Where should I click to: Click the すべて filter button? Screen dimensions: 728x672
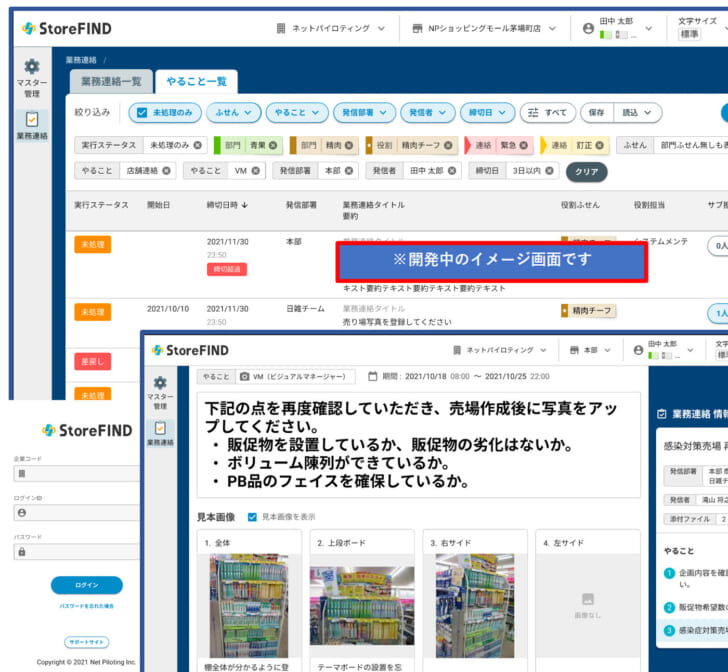tap(548, 113)
